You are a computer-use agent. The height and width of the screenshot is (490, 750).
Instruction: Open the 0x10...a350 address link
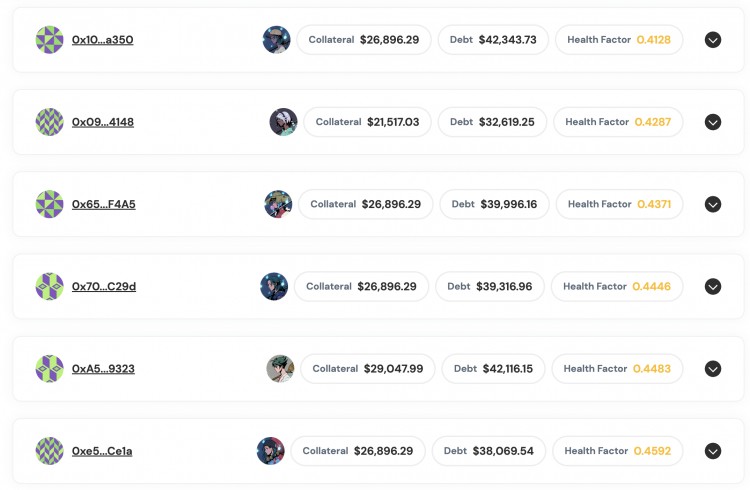pos(102,40)
